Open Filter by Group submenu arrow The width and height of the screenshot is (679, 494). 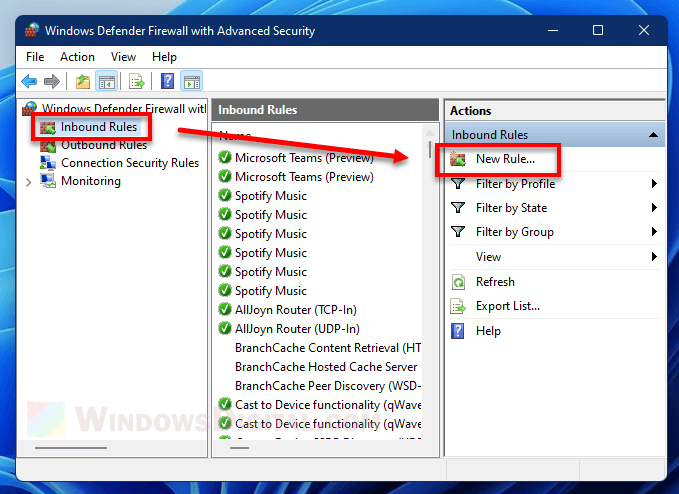[654, 232]
